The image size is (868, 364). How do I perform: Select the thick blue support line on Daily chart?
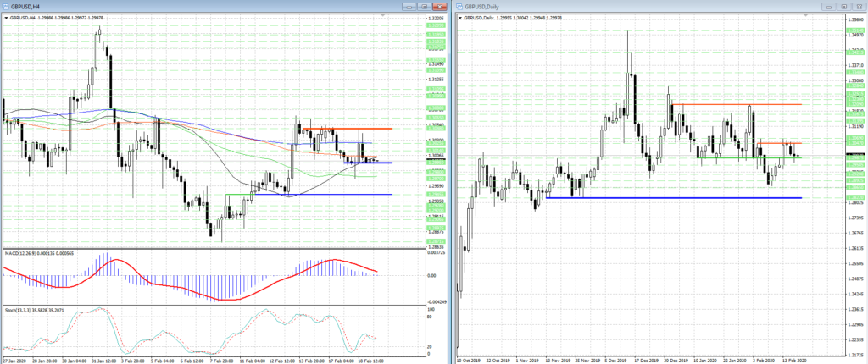point(678,198)
